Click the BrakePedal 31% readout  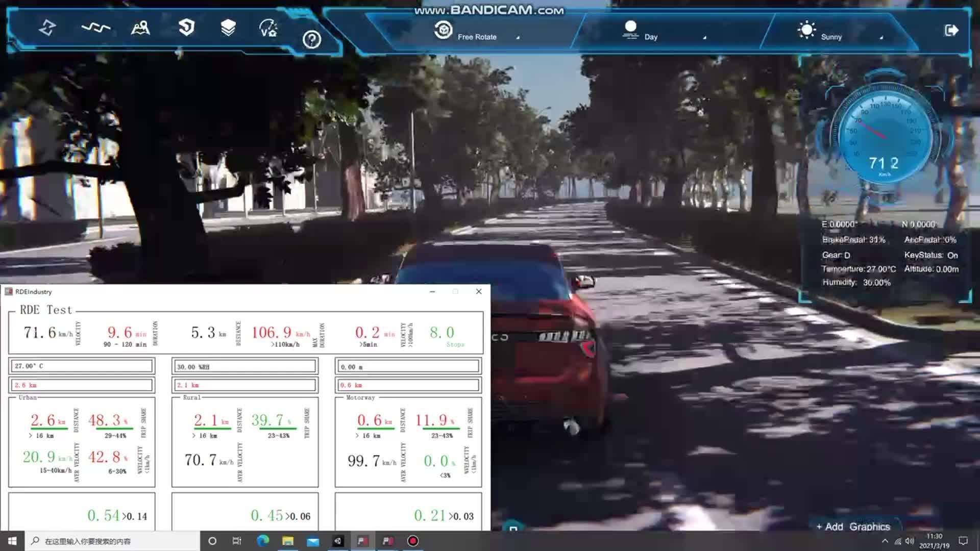(853, 240)
